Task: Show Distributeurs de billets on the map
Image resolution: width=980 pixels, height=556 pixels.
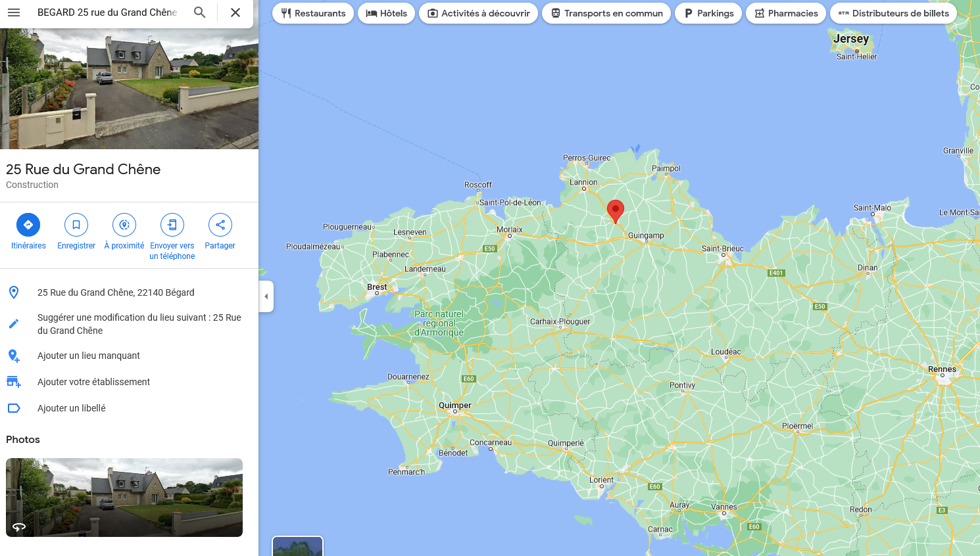Action: click(x=894, y=13)
